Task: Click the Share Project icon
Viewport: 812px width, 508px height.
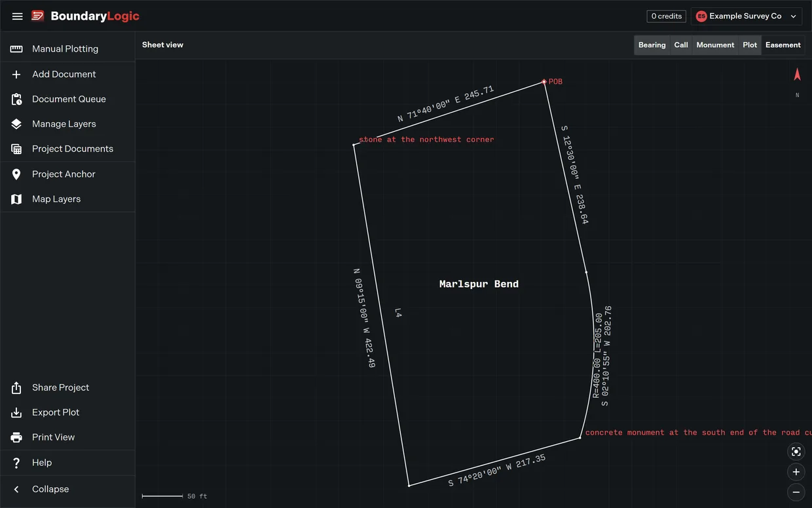Action: pyautogui.click(x=16, y=388)
